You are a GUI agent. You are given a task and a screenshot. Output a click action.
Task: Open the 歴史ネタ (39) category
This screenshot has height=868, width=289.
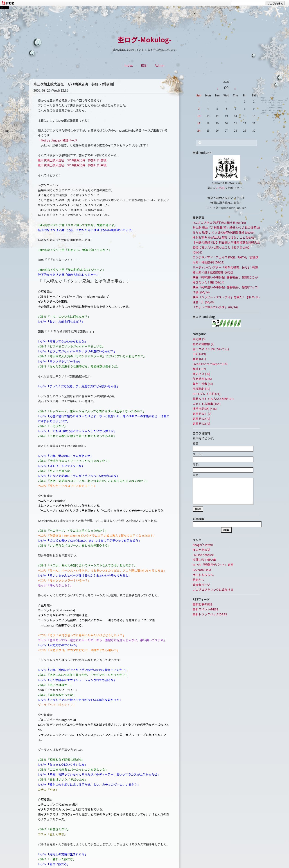(x=201, y=374)
